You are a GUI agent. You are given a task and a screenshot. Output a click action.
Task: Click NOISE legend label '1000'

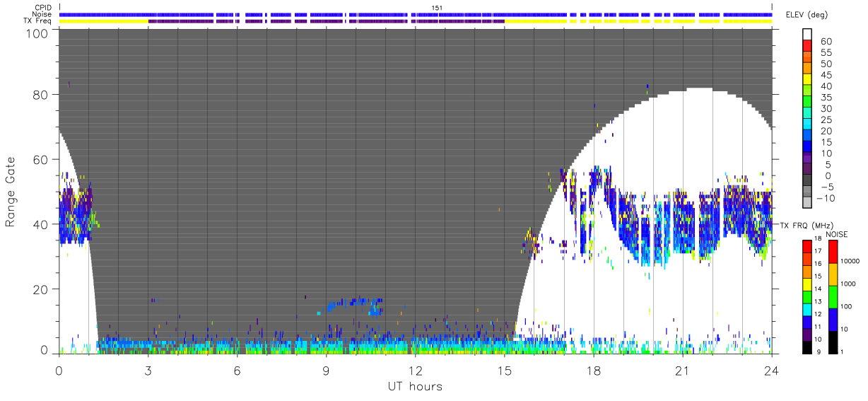click(x=848, y=284)
